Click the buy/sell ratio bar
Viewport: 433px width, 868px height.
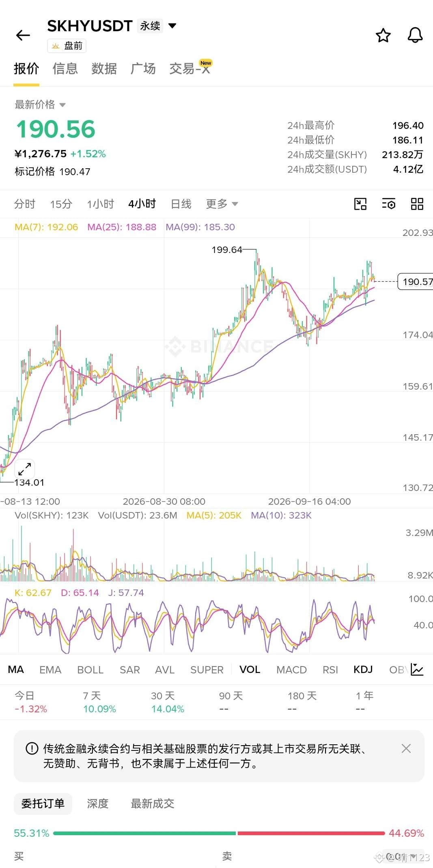(x=219, y=833)
